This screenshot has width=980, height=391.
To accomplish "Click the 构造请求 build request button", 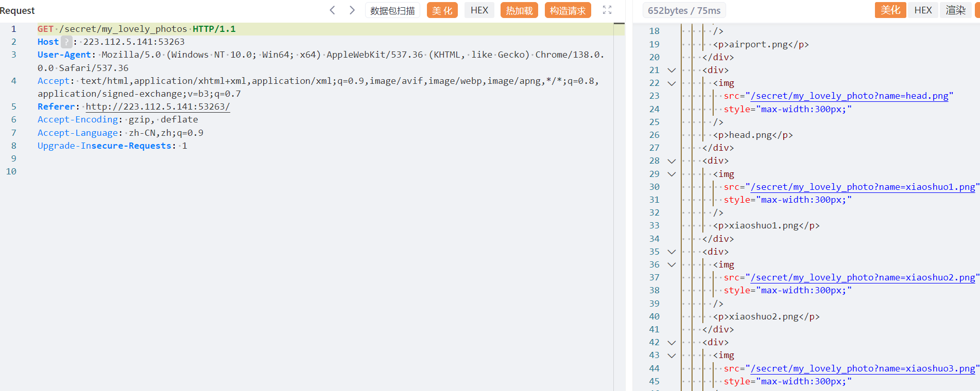I will point(568,10).
